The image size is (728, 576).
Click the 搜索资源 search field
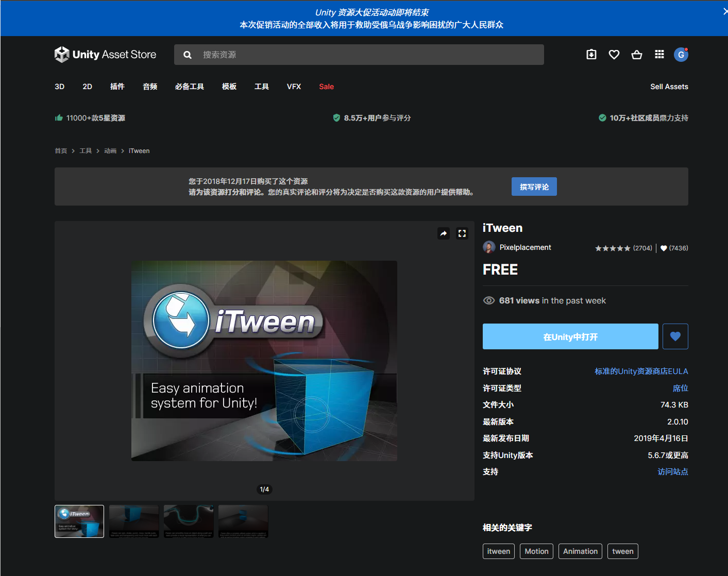361,54
